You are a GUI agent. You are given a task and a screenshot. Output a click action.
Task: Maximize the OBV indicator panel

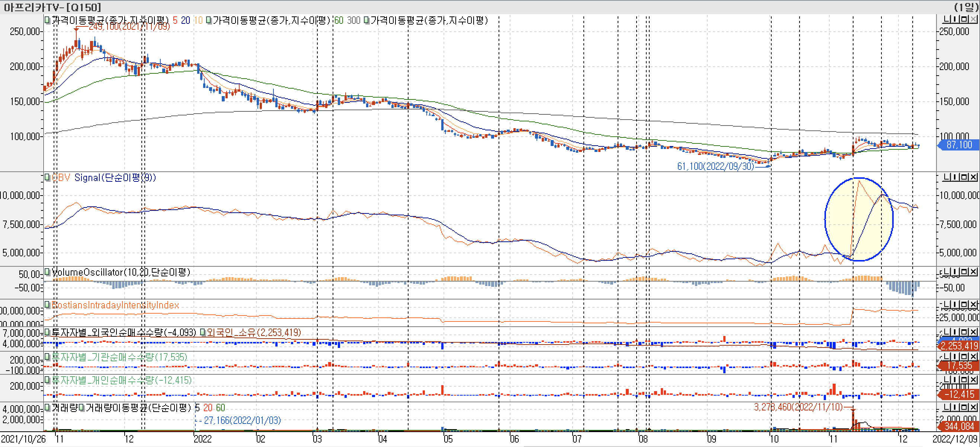pyautogui.click(x=964, y=177)
